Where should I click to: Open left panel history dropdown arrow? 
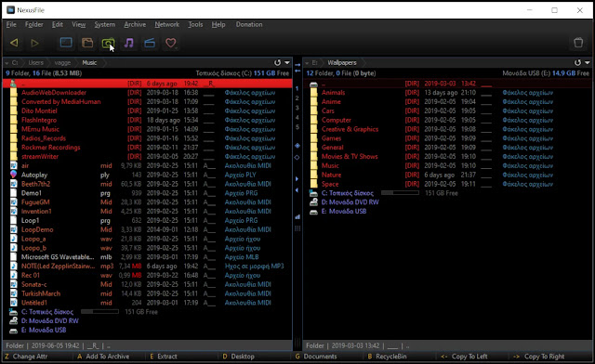pos(287,62)
